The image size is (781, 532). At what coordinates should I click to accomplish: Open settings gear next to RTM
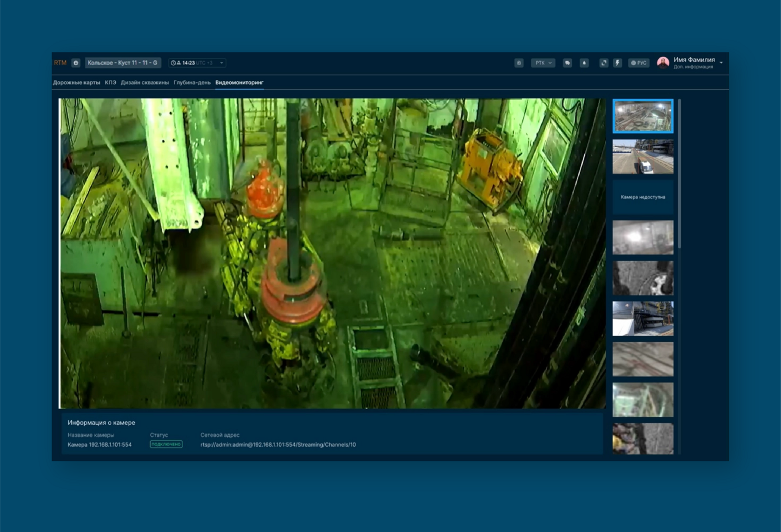(76, 63)
